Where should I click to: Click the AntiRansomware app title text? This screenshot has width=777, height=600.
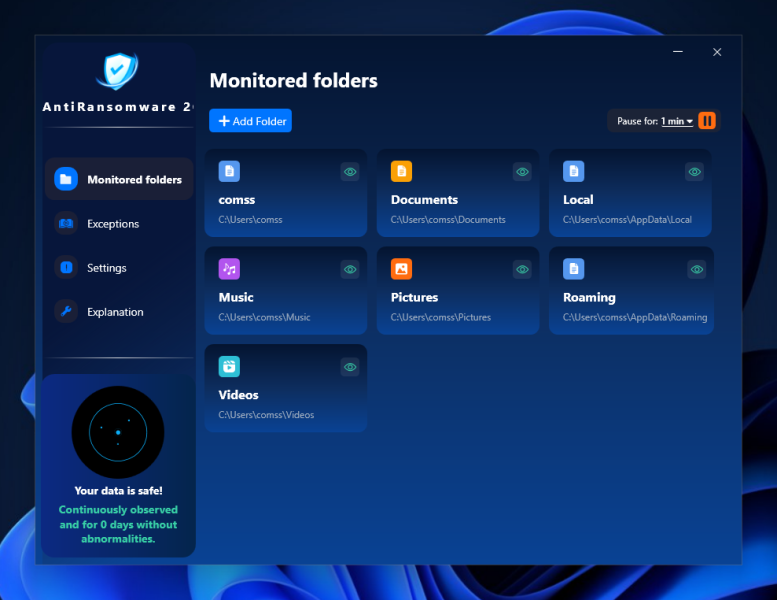click(118, 107)
